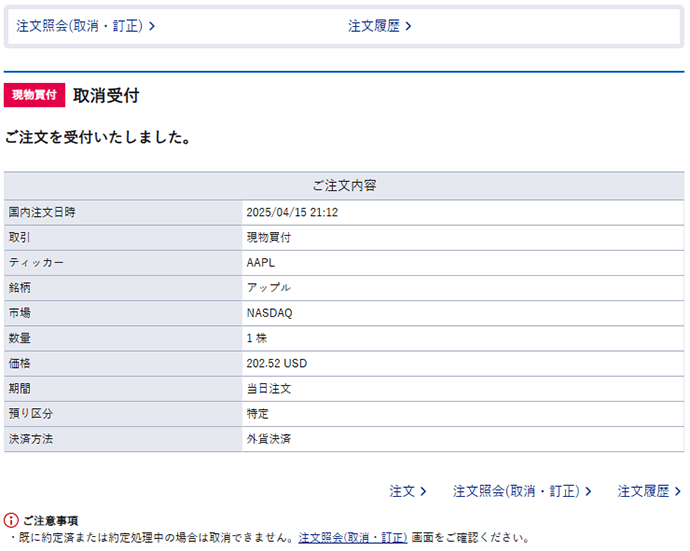Select quantity value 1 株
The image size is (690, 551).
(257, 338)
